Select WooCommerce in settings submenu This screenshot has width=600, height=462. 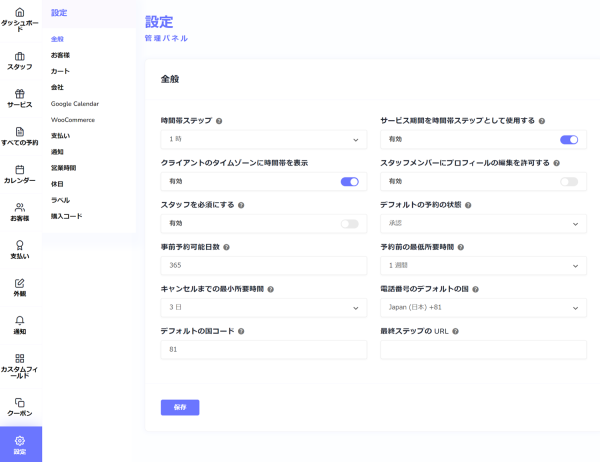point(73,120)
